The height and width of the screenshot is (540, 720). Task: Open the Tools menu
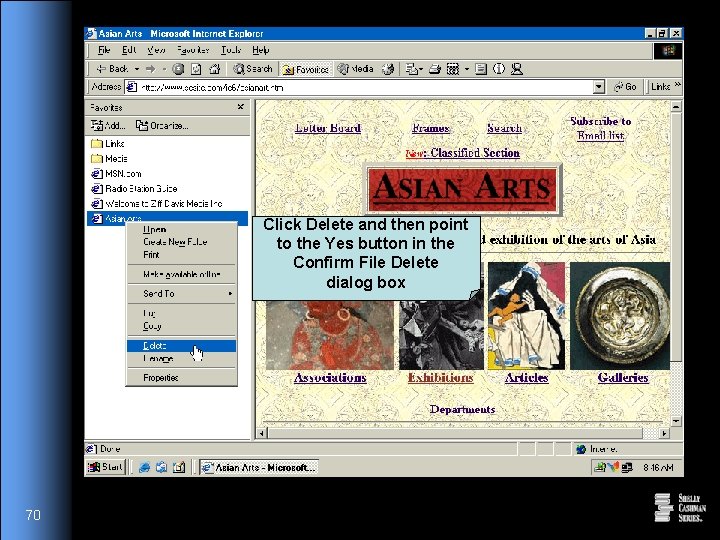coord(230,50)
